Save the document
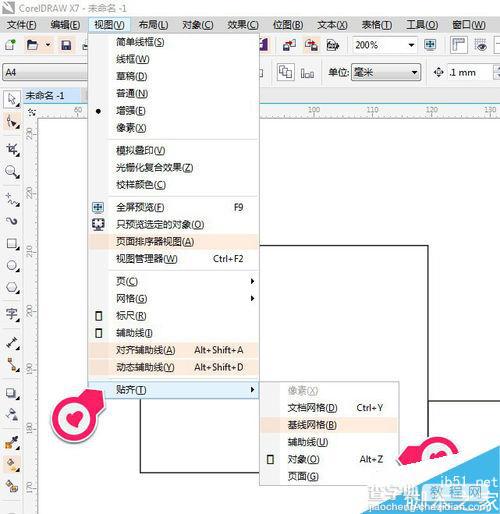The height and width of the screenshot is (514, 500). tap(66, 45)
